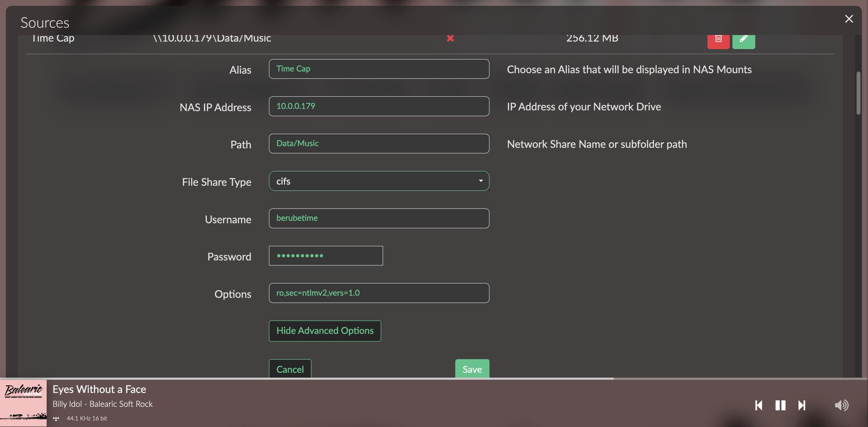Focus the Username field
This screenshot has width=868, height=427.
[379, 218]
